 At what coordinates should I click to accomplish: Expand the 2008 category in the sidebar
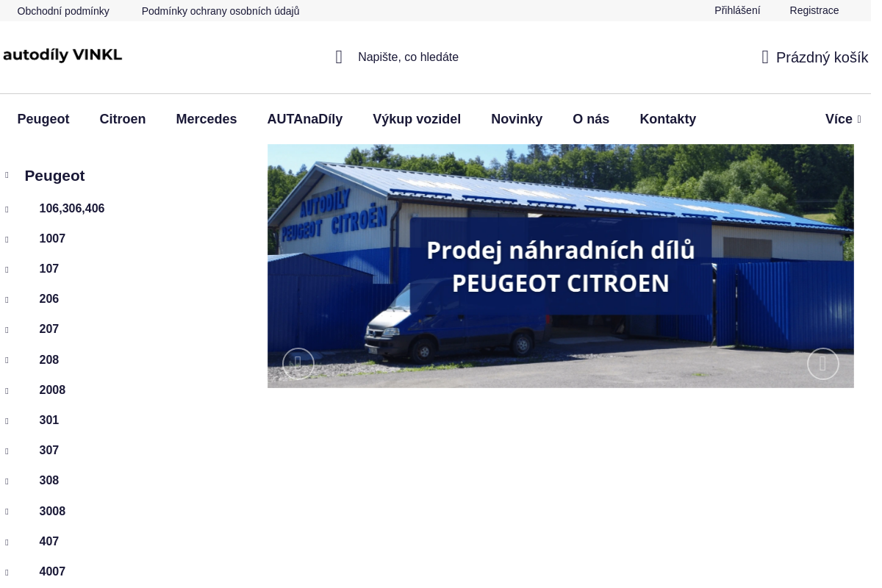click(7, 390)
